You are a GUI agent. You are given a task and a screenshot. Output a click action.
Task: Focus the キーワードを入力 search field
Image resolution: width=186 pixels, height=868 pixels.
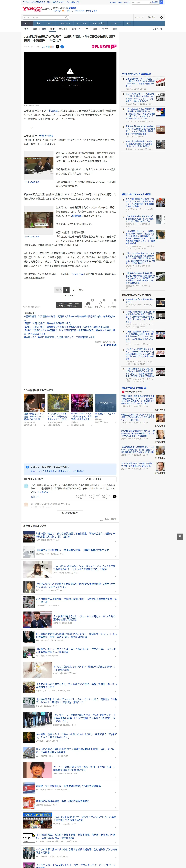44,18
